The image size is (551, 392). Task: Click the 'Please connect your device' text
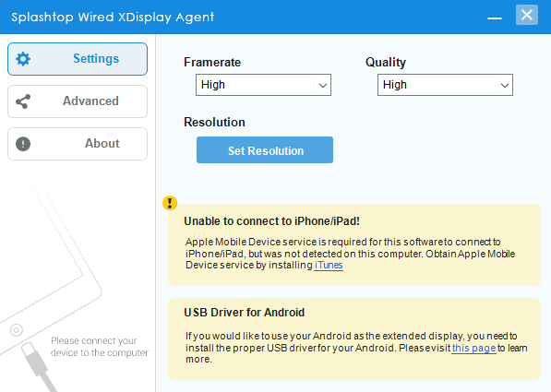tap(100, 347)
